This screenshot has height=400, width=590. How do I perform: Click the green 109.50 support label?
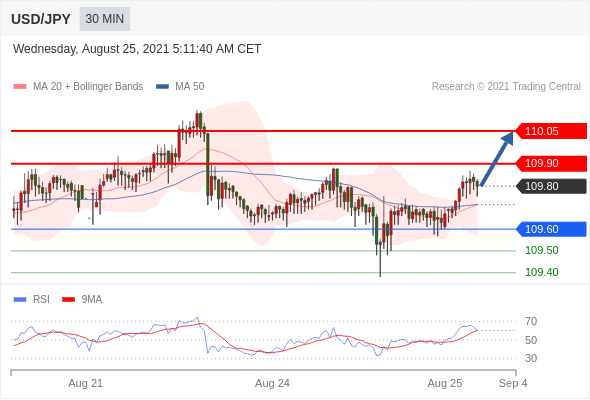[x=541, y=250]
